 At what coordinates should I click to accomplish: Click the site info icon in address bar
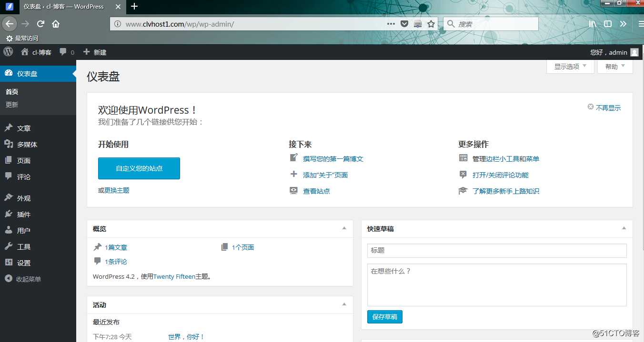tap(117, 24)
